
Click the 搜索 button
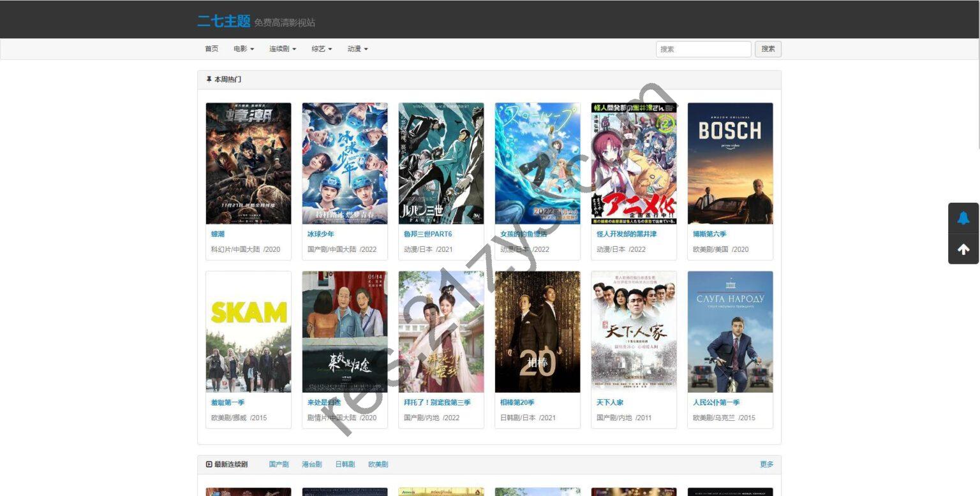click(x=768, y=49)
